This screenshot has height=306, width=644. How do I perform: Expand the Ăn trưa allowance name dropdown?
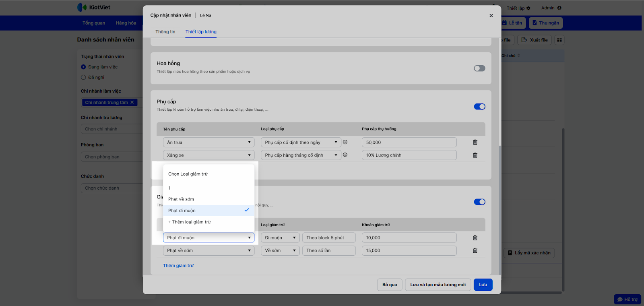tap(208, 142)
